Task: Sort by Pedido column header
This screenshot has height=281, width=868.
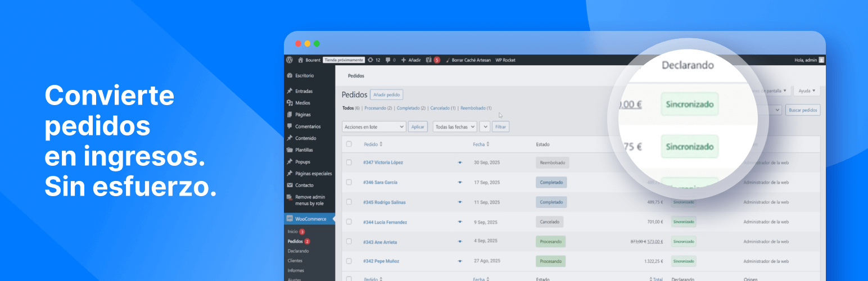Action: pyautogui.click(x=373, y=144)
